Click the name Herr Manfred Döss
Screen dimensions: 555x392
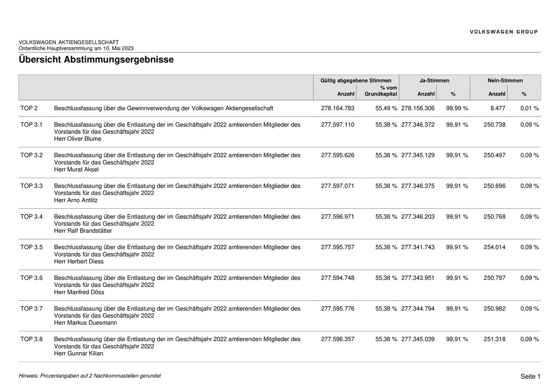[79, 293]
